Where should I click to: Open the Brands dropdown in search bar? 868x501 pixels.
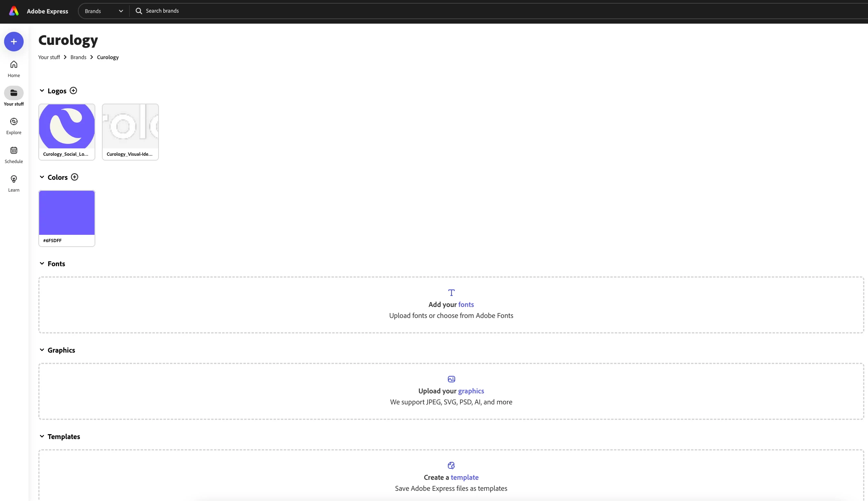pos(104,11)
